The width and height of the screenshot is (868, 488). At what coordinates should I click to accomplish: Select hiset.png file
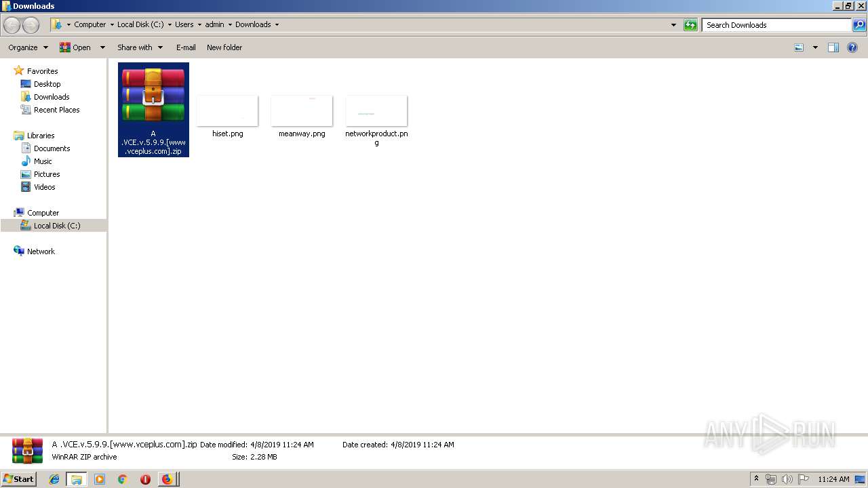pyautogui.click(x=227, y=117)
